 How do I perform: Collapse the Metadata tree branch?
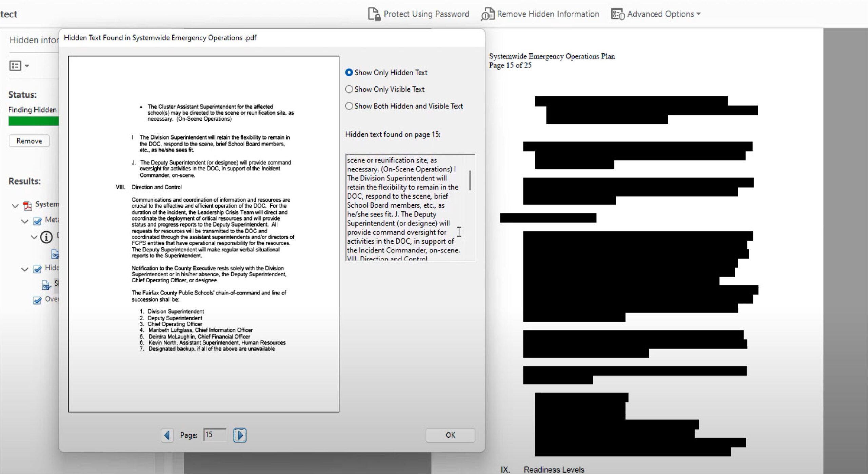[x=25, y=222]
